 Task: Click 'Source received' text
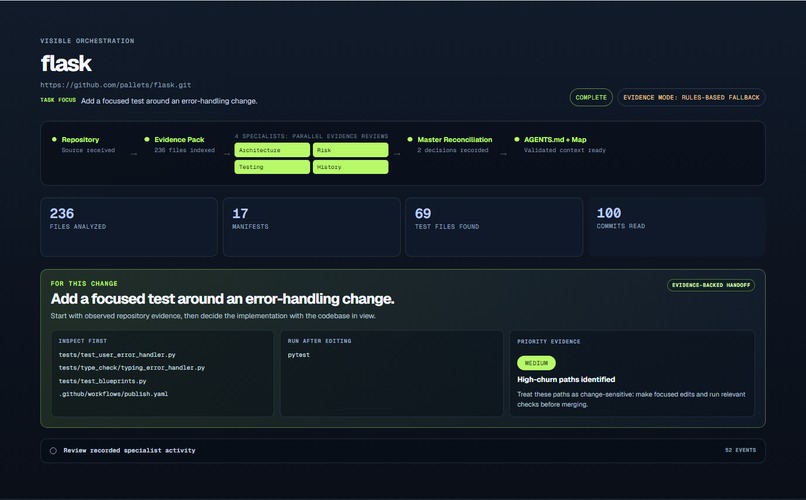pyautogui.click(x=88, y=150)
